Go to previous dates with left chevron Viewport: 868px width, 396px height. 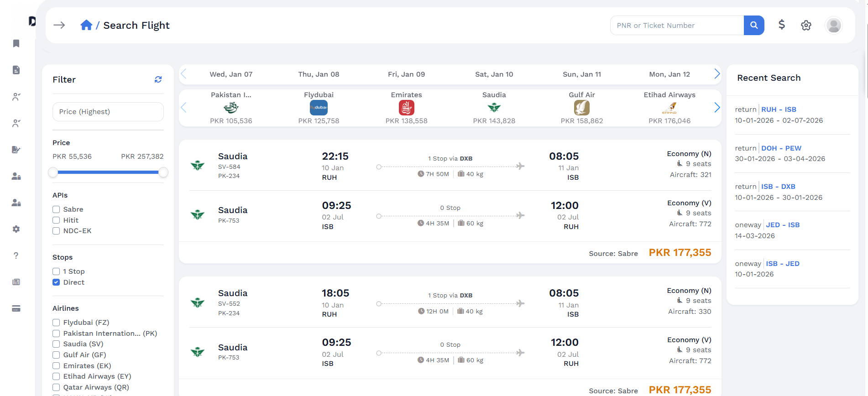coord(183,74)
